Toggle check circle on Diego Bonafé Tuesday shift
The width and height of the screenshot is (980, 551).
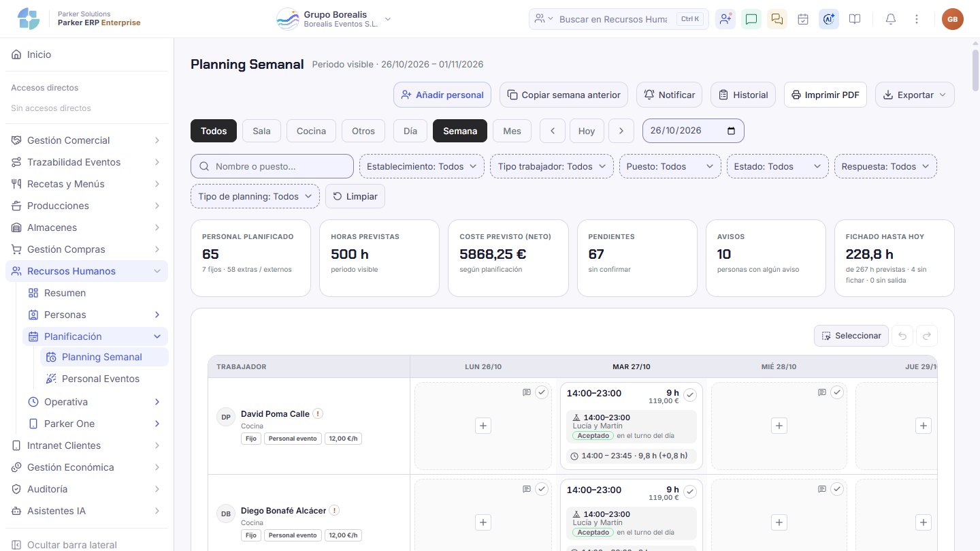click(x=690, y=492)
